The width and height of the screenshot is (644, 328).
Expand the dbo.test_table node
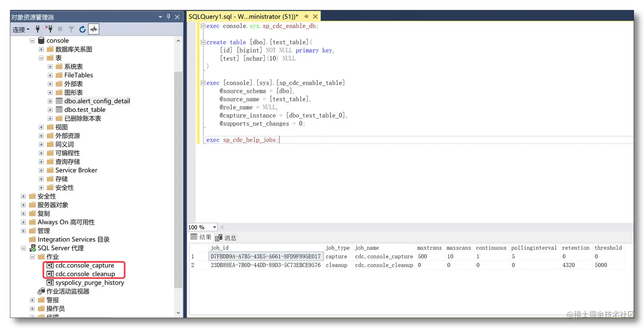(50, 110)
